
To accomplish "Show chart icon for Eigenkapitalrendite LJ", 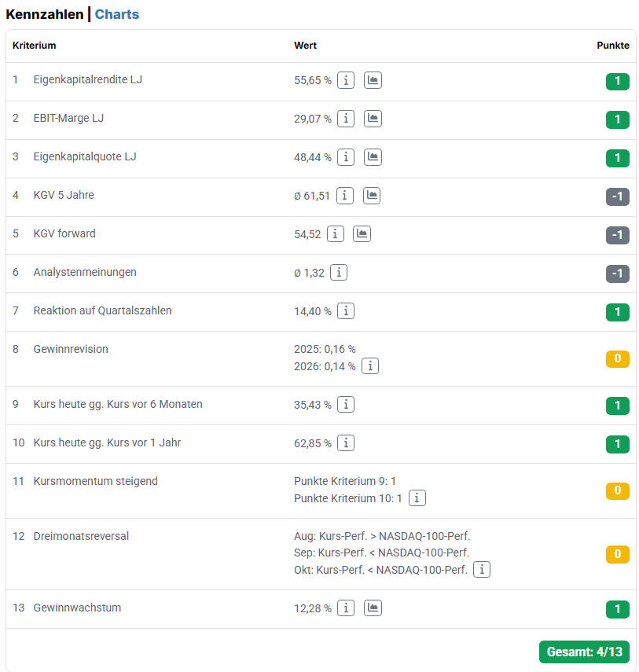I will [373, 80].
